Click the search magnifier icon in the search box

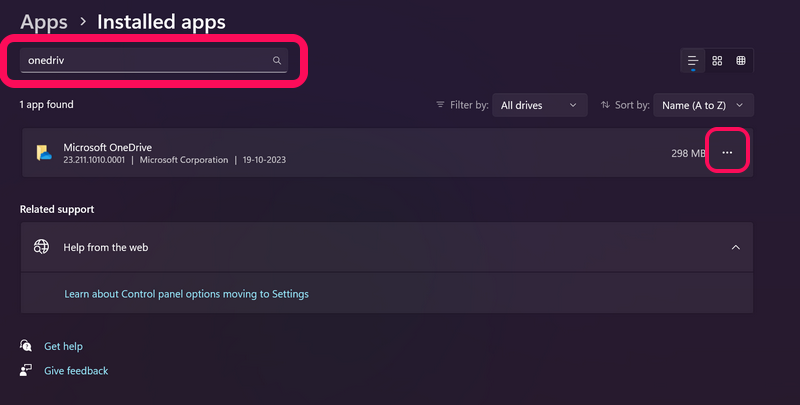277,61
